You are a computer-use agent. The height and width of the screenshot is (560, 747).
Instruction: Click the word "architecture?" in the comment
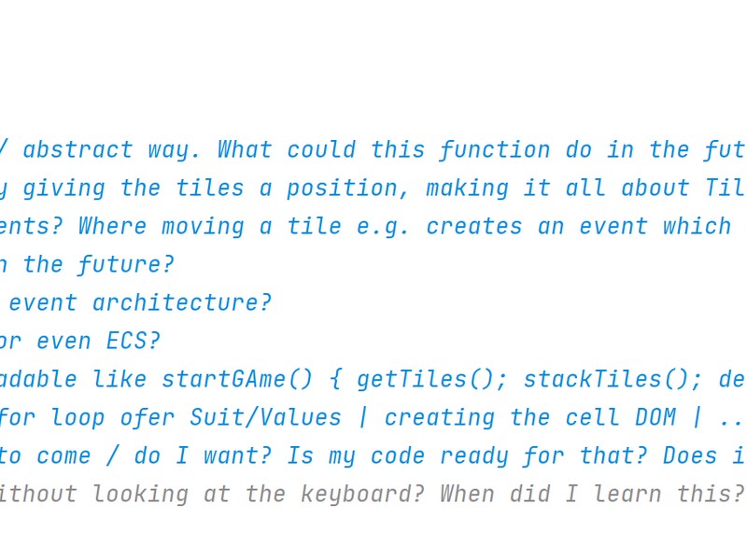coord(182,302)
